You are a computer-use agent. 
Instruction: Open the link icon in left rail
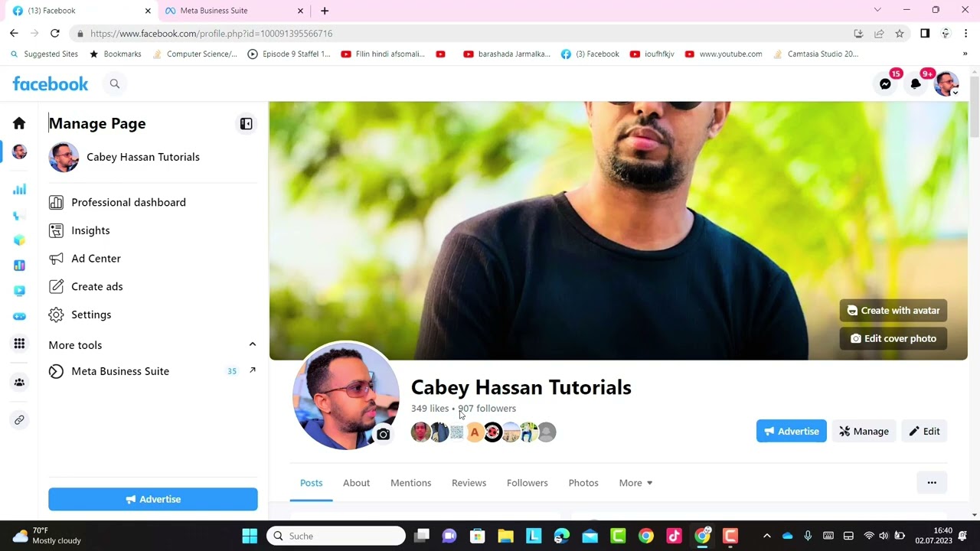pyautogui.click(x=19, y=419)
